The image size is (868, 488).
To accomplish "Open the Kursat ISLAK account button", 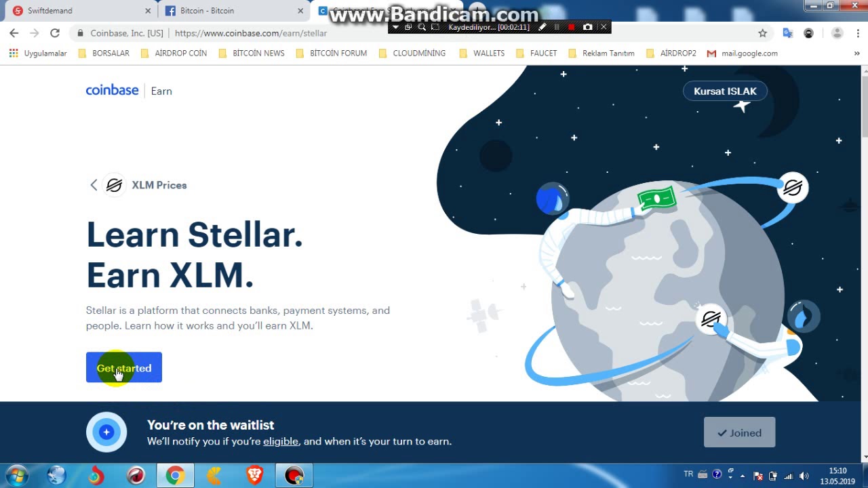I will pos(725,91).
